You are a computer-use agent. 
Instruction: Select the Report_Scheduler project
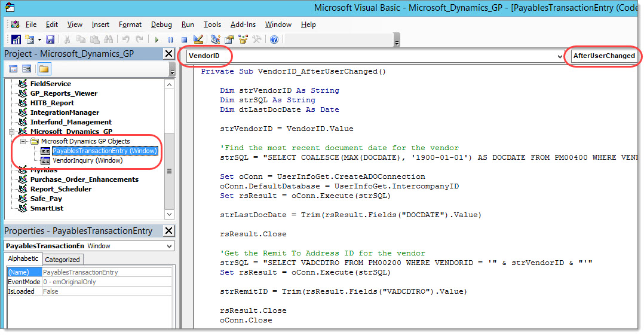(x=61, y=189)
